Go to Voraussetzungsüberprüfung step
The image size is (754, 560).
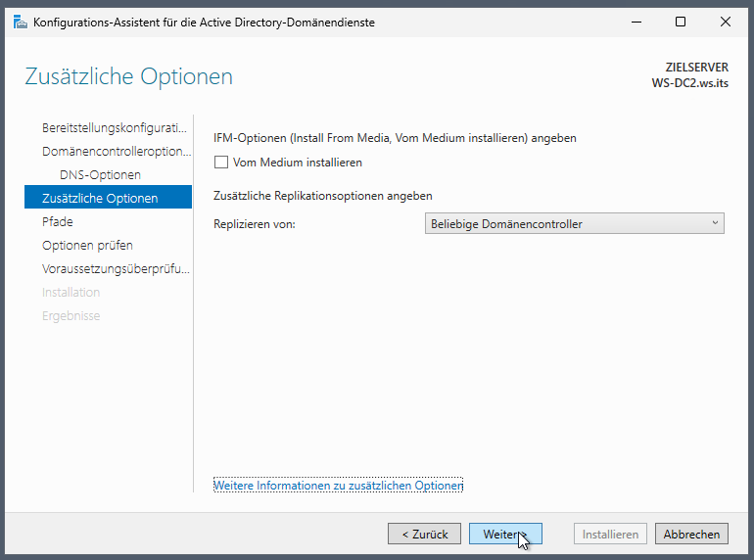[116, 268]
